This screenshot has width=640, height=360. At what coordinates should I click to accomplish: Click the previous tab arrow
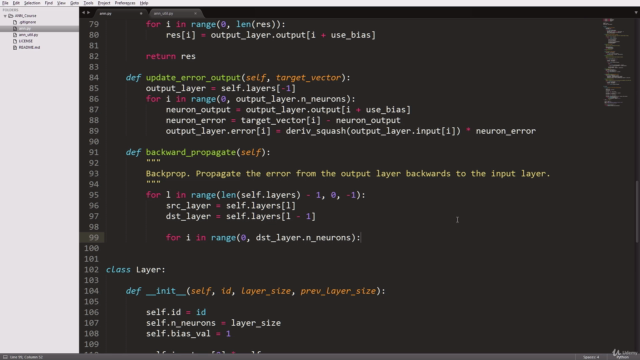[84, 13]
